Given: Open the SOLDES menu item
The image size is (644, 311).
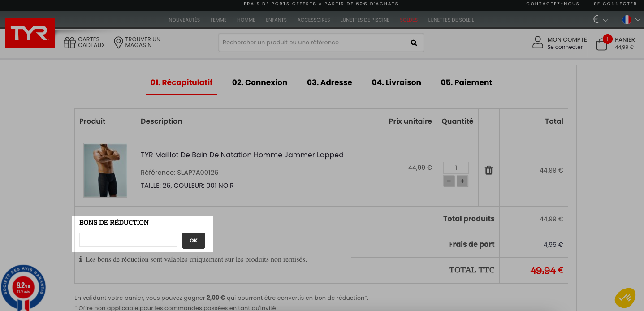Looking at the screenshot, I should click(x=409, y=20).
